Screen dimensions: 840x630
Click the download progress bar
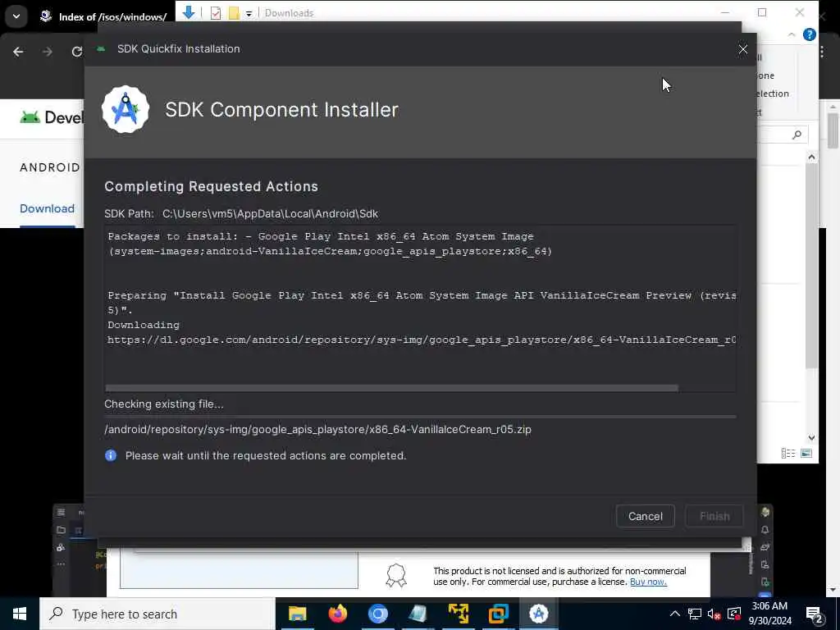tap(420, 416)
